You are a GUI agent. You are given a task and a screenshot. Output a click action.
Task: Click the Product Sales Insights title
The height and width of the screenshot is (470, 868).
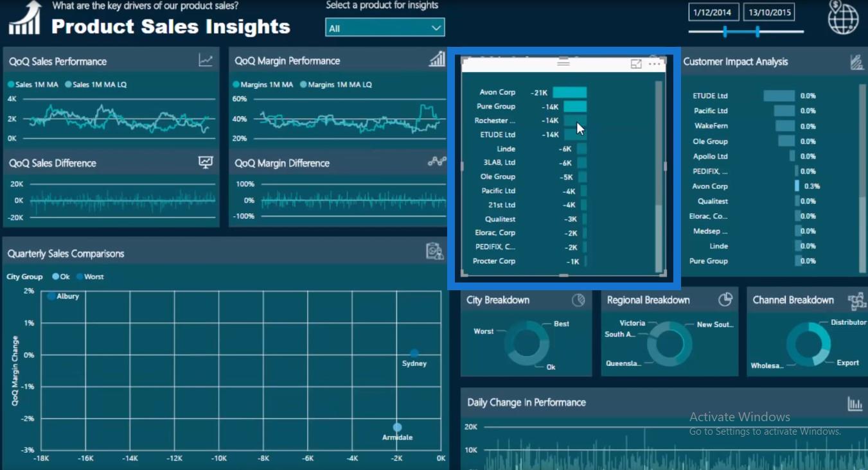pos(171,26)
